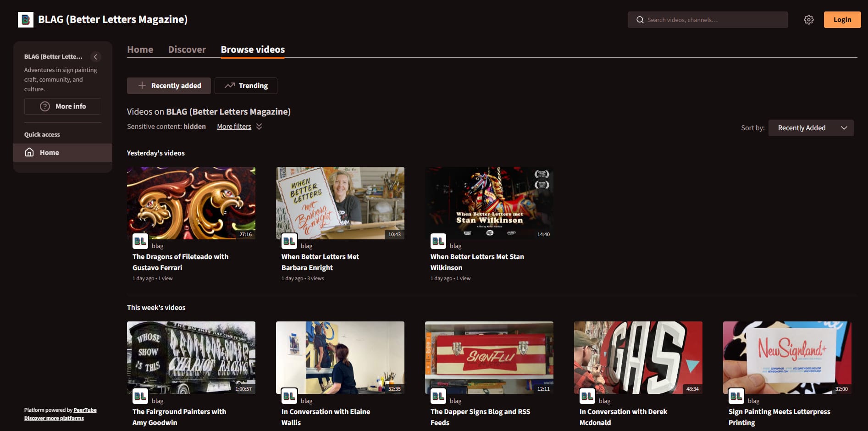Click blag channel name under Elaine Wallis video

click(x=307, y=401)
